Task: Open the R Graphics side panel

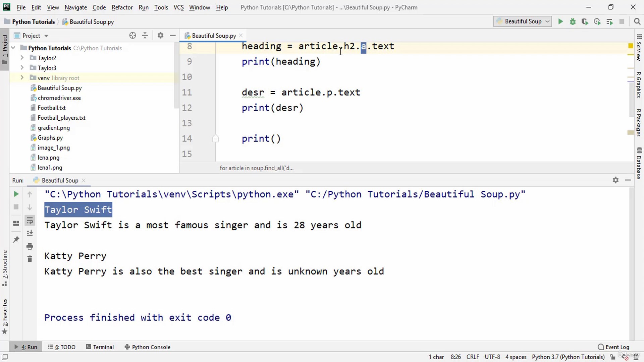Action: [639, 84]
